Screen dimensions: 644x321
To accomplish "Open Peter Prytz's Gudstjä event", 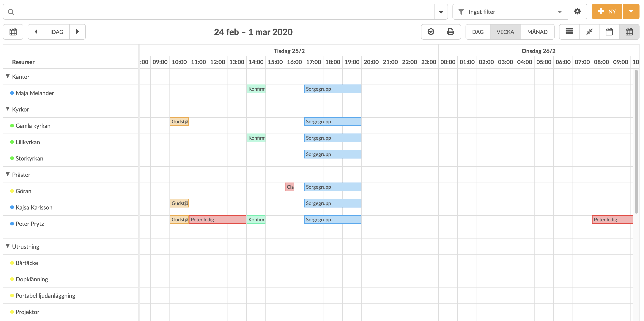I will click(x=179, y=220).
